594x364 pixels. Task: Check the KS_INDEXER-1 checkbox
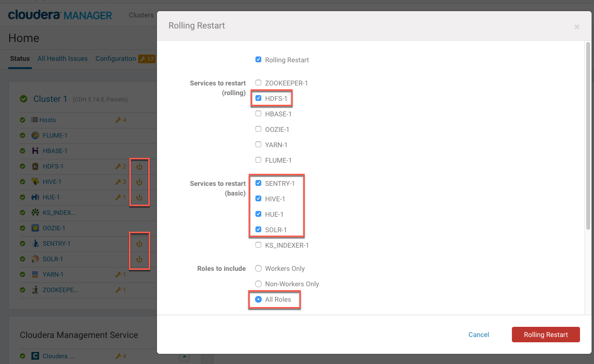[x=258, y=245]
